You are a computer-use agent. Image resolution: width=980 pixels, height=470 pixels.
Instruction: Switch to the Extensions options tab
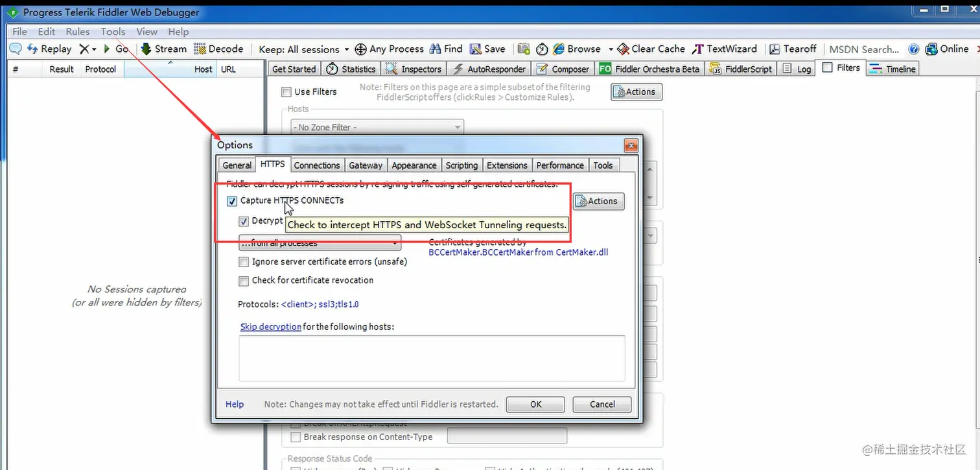[x=507, y=165]
